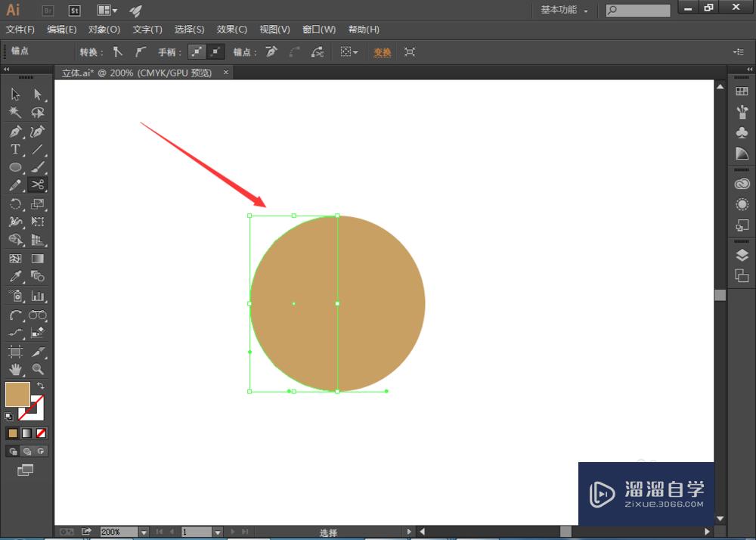The width and height of the screenshot is (756, 540).
Task: Select the Eyedropper tool
Action: (x=15, y=277)
